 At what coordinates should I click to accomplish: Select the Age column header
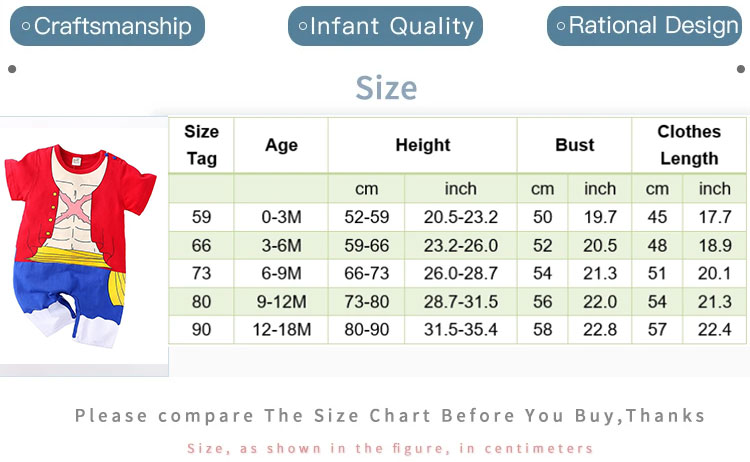tap(281, 145)
